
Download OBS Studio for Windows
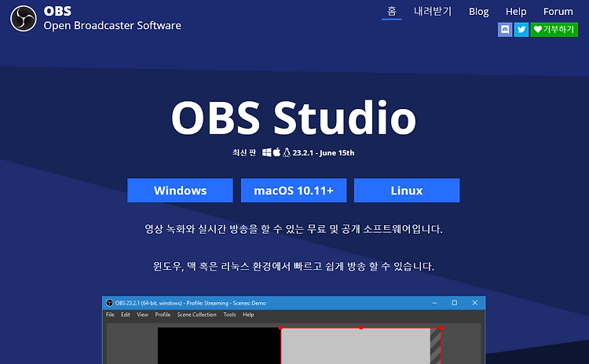point(181,191)
